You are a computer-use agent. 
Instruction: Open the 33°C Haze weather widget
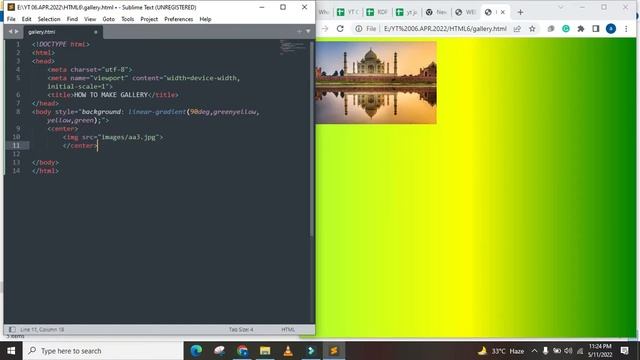pos(501,351)
